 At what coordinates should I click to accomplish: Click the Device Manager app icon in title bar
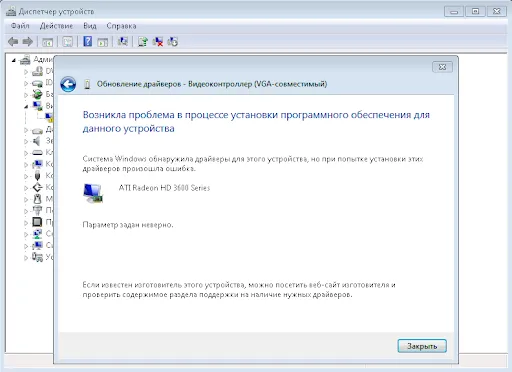coord(11,11)
